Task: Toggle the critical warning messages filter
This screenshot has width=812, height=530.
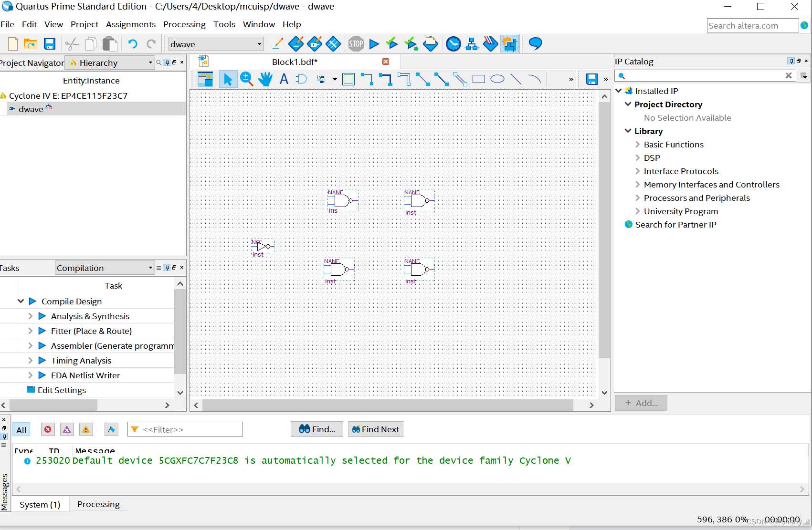Action: (67, 429)
